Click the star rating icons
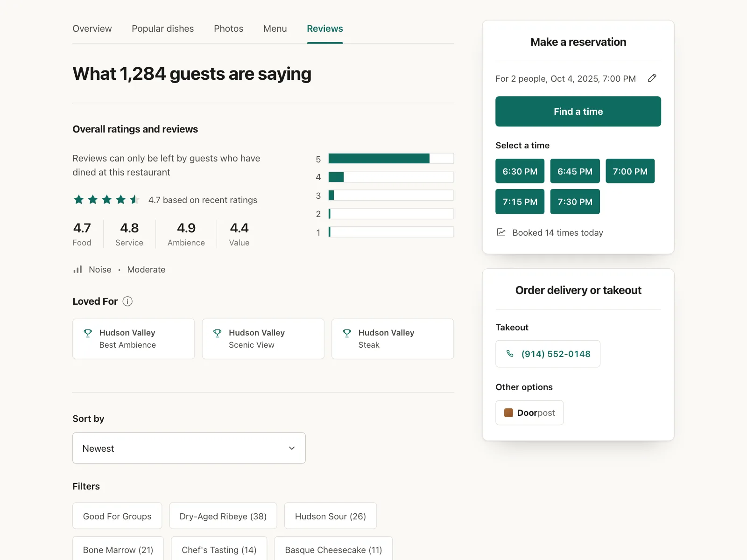This screenshot has width=747, height=560. [x=106, y=200]
